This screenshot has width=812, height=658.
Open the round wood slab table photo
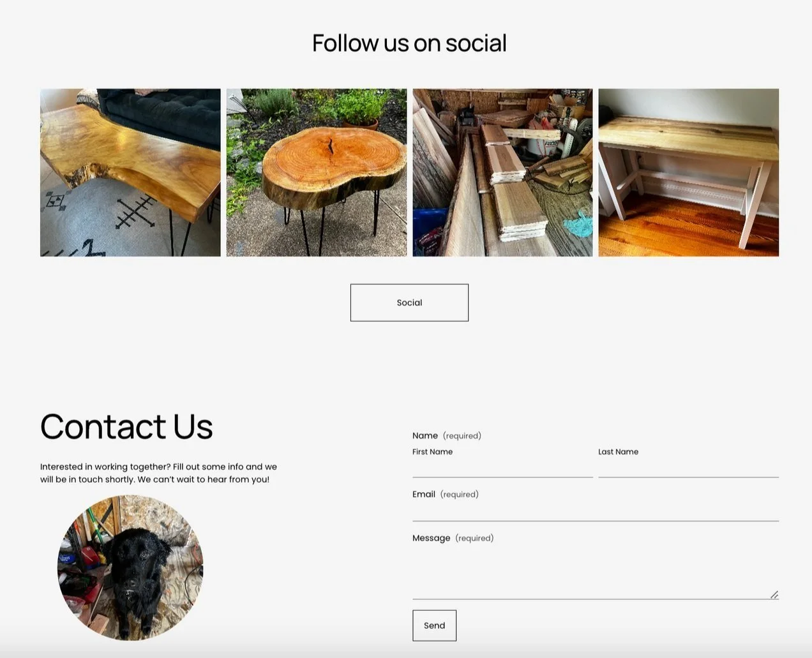click(317, 172)
